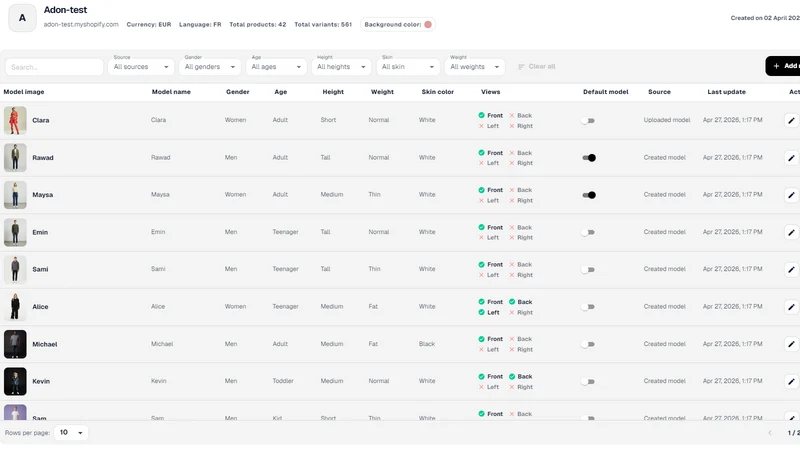Click Alice's green Left view check

click(481, 312)
